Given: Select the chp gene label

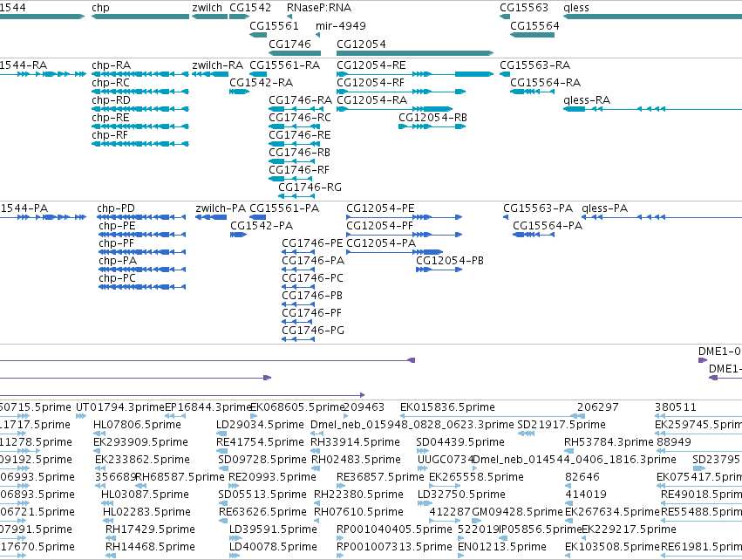Looking at the screenshot, I should click(100, 8).
